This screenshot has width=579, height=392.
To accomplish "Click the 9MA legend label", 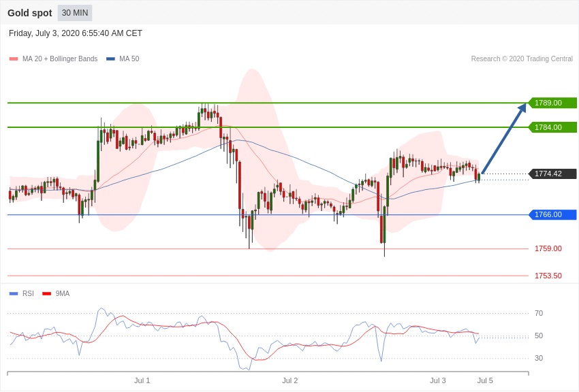I will pos(63,294).
